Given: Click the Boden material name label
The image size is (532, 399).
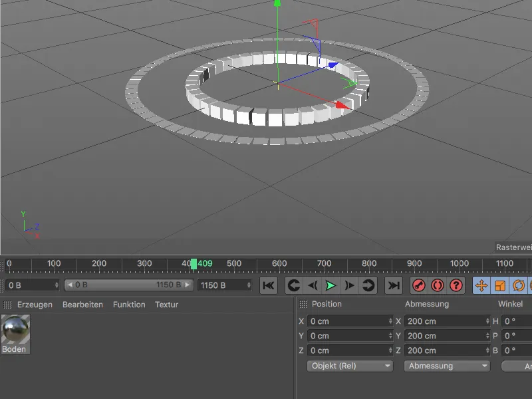Looking at the screenshot, I should (x=14, y=349).
